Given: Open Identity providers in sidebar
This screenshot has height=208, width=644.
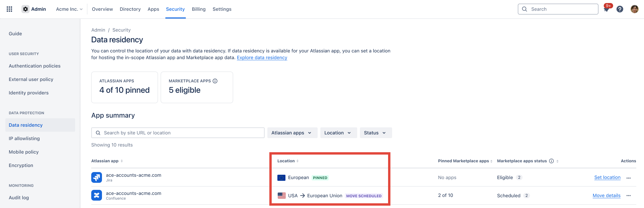Looking at the screenshot, I should click(29, 93).
